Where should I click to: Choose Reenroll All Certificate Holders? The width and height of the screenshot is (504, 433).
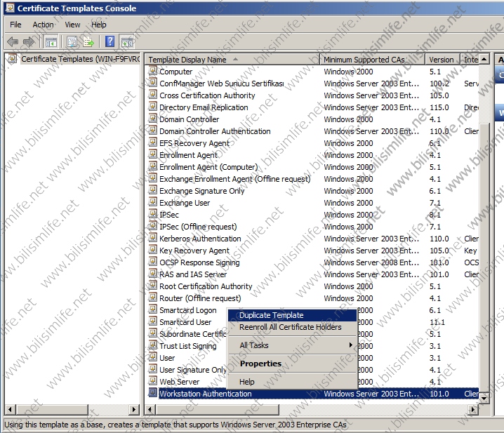click(x=292, y=327)
